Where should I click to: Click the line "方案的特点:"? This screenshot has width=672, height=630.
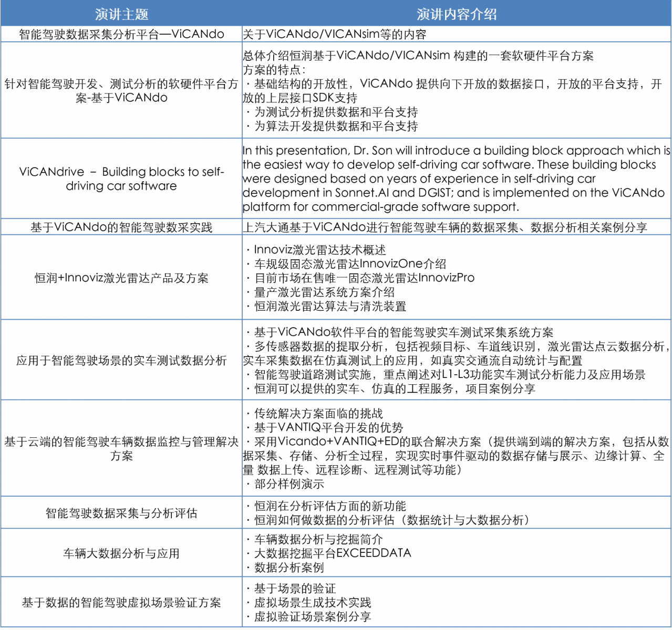(274, 70)
